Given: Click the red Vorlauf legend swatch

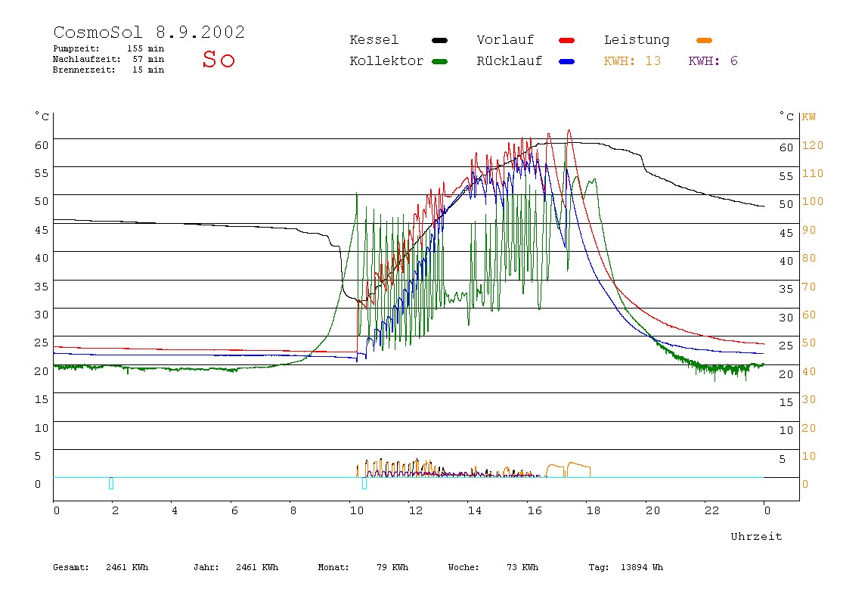Looking at the screenshot, I should pyautogui.click(x=567, y=40).
